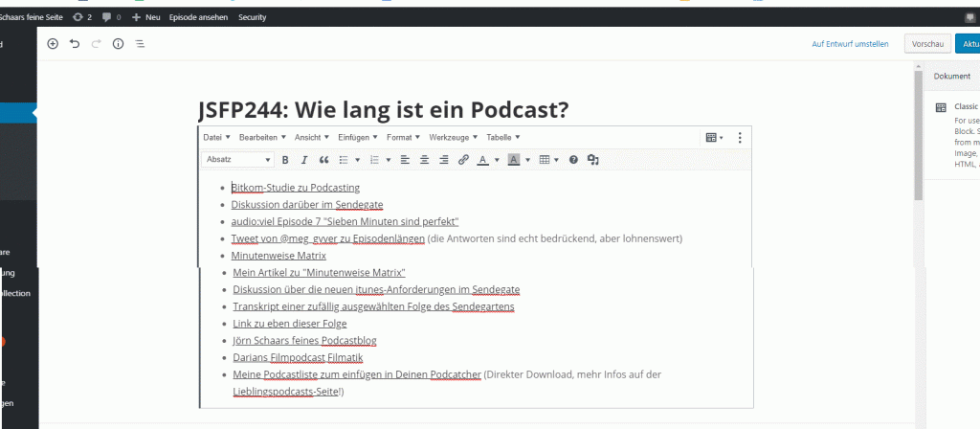Apply the text color button
This screenshot has width=980, height=429.
pyautogui.click(x=482, y=160)
